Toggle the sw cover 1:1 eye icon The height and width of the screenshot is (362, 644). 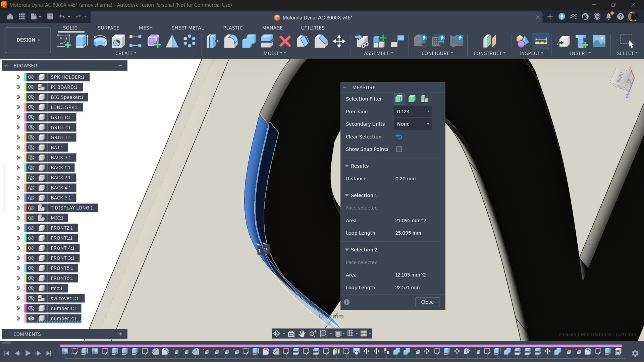tap(31, 298)
